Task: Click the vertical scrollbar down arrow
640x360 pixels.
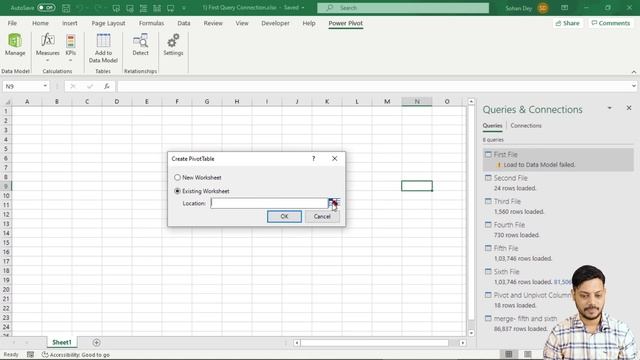Action: pos(471,333)
